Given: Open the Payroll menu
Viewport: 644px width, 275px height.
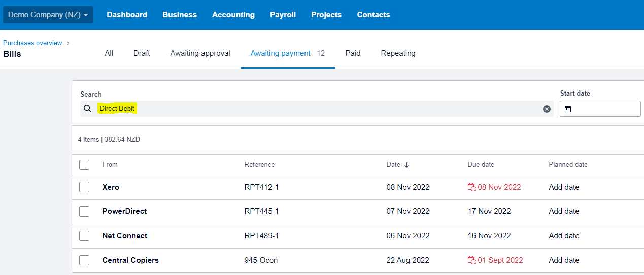Looking at the screenshot, I should [283, 15].
